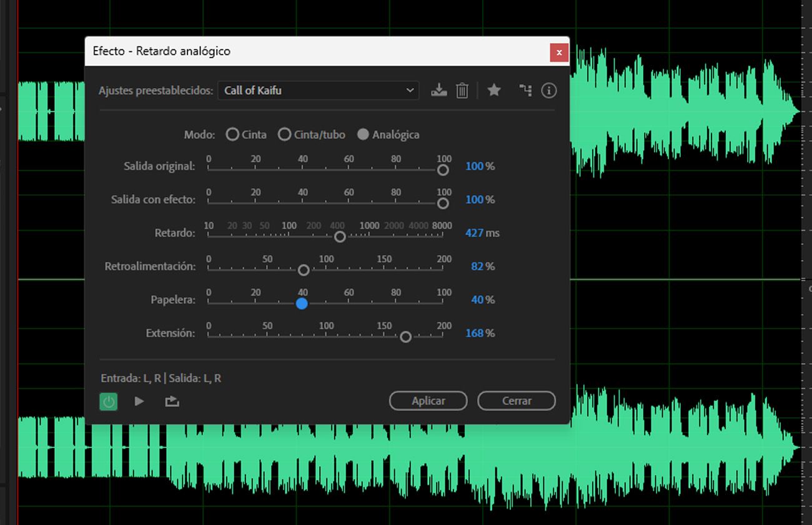The image size is (812, 525).
Task: Close the Retardo analógico dialog with X
Action: coord(559,52)
